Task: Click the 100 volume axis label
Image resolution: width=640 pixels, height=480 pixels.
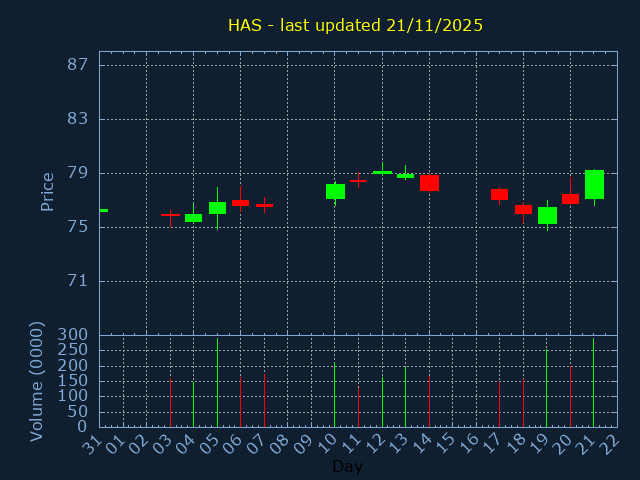Action: click(x=73, y=396)
